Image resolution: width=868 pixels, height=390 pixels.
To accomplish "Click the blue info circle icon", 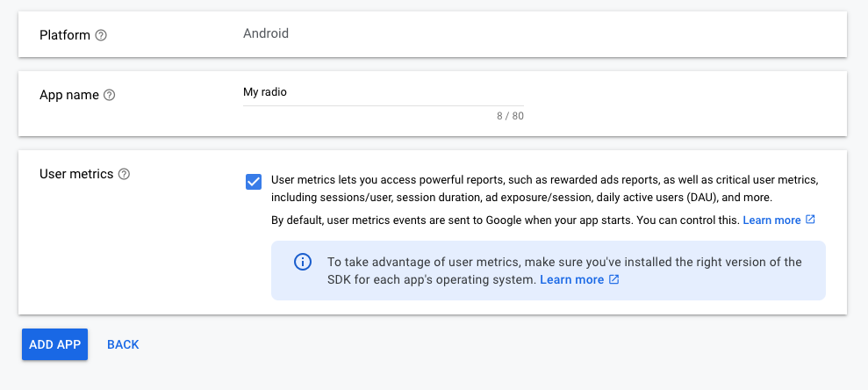I will click(302, 262).
